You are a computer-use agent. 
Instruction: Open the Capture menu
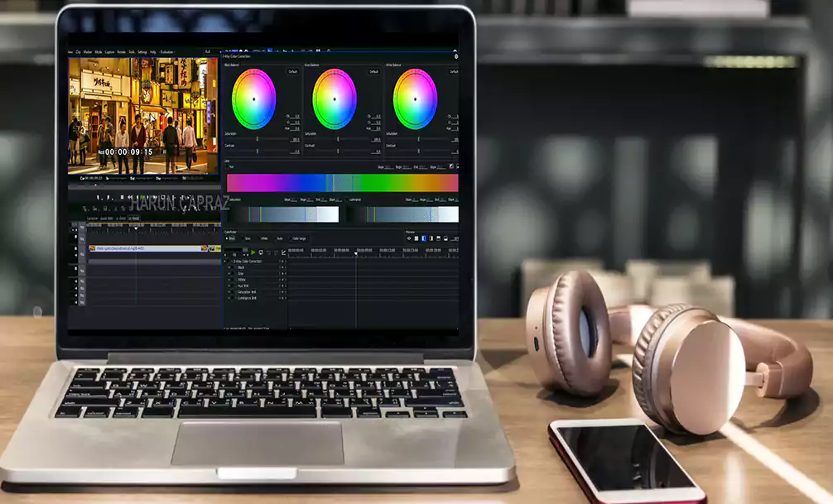click(109, 51)
